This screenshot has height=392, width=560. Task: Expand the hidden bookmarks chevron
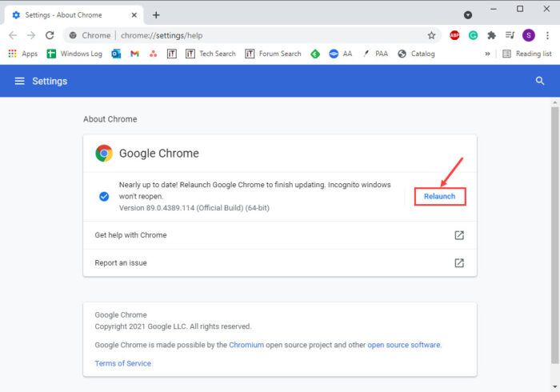pos(487,54)
